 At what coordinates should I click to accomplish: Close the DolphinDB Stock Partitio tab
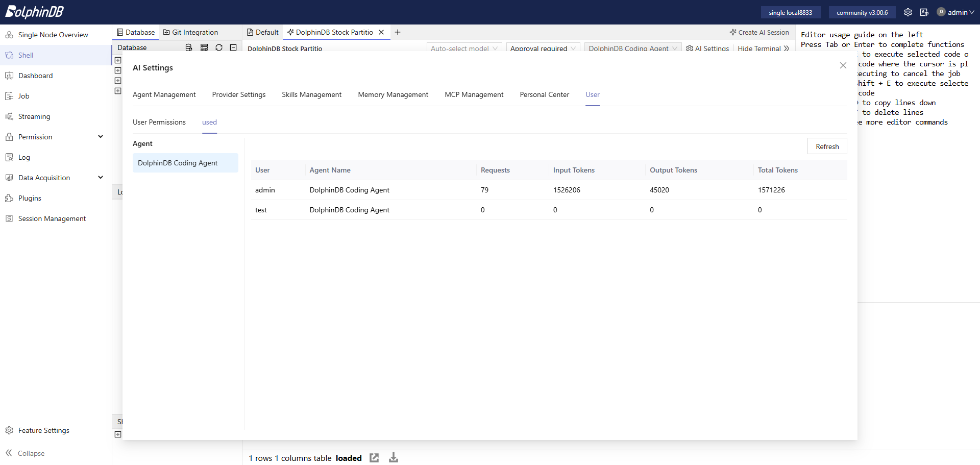(381, 32)
